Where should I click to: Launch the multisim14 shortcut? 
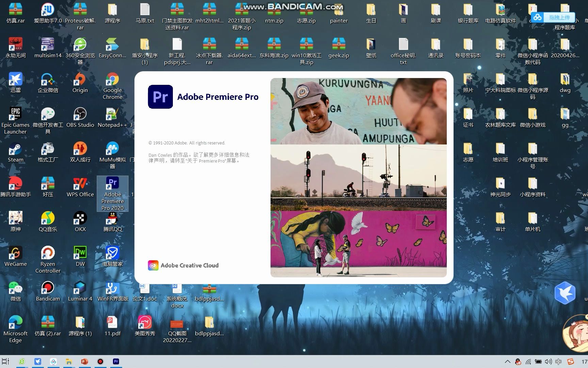(48, 48)
